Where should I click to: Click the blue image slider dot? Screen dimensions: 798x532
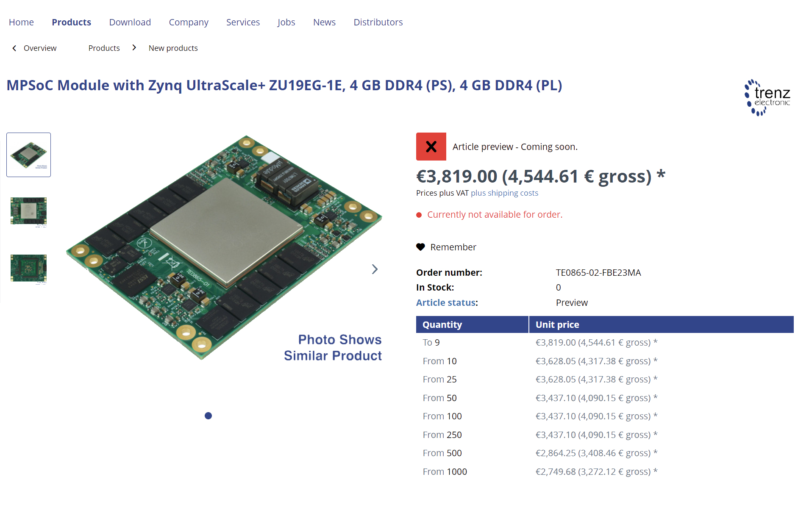(208, 416)
